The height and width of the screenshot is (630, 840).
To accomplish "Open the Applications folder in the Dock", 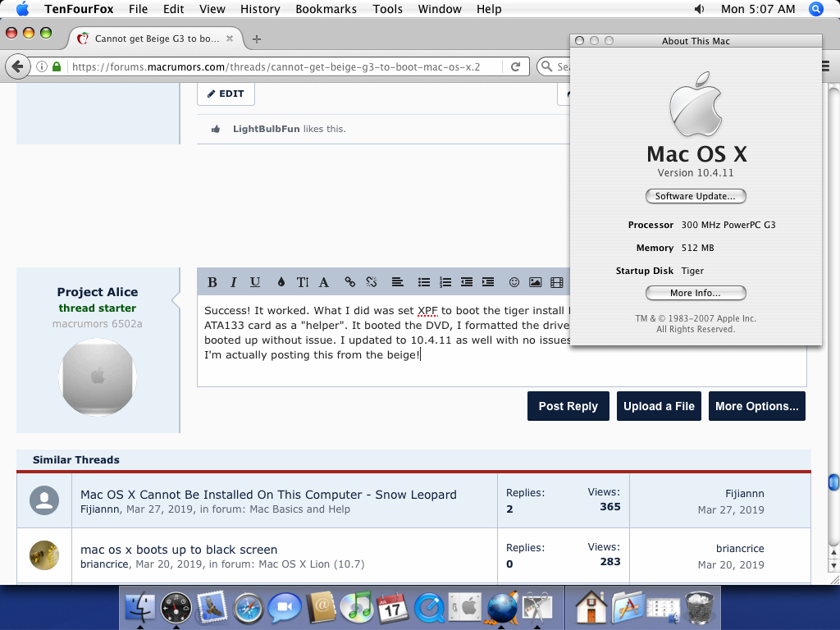I will click(628, 608).
